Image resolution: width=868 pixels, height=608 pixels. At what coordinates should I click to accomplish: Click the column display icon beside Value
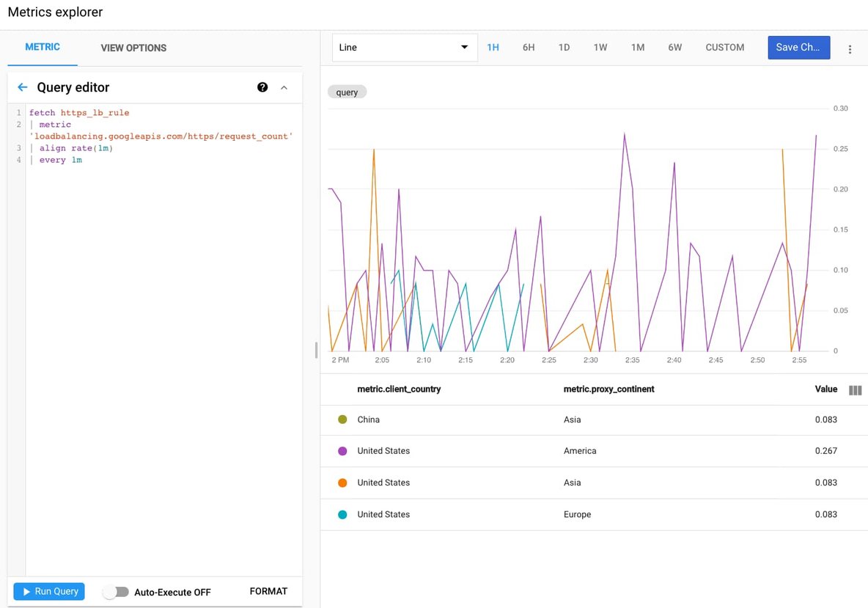pyautogui.click(x=855, y=389)
